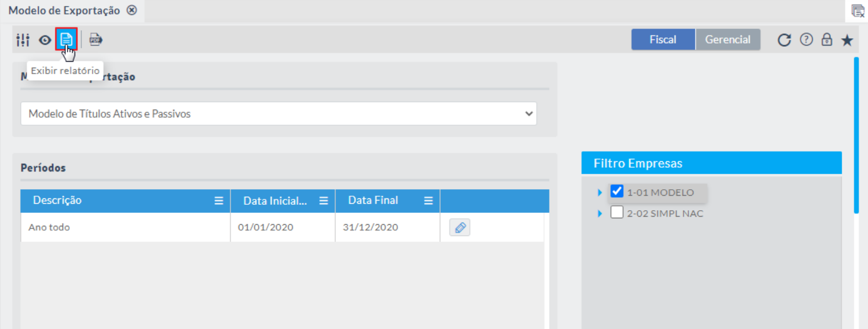Expand the 1-01 MODELO tree node
Viewport: 868px width, 329px height.
(x=600, y=192)
